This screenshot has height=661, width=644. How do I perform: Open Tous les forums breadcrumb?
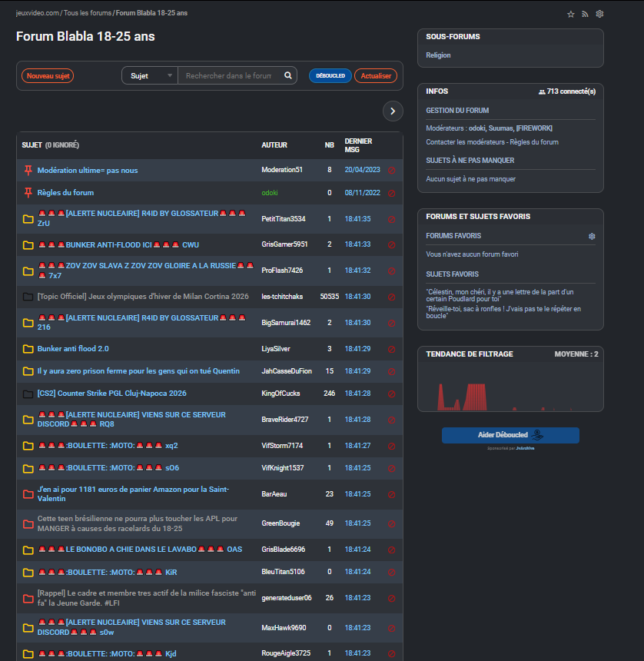click(87, 13)
